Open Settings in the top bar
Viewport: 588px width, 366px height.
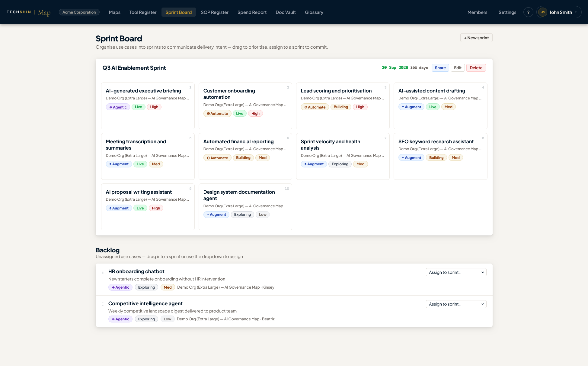coord(507,12)
